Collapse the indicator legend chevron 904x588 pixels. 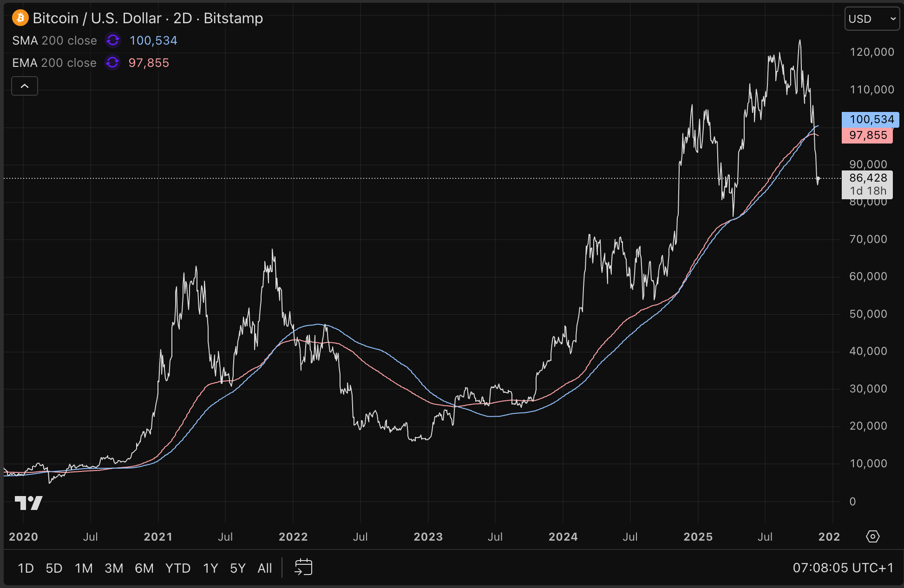(x=25, y=86)
